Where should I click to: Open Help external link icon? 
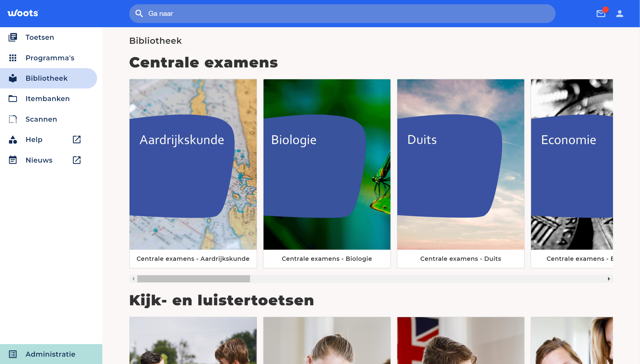[77, 139]
